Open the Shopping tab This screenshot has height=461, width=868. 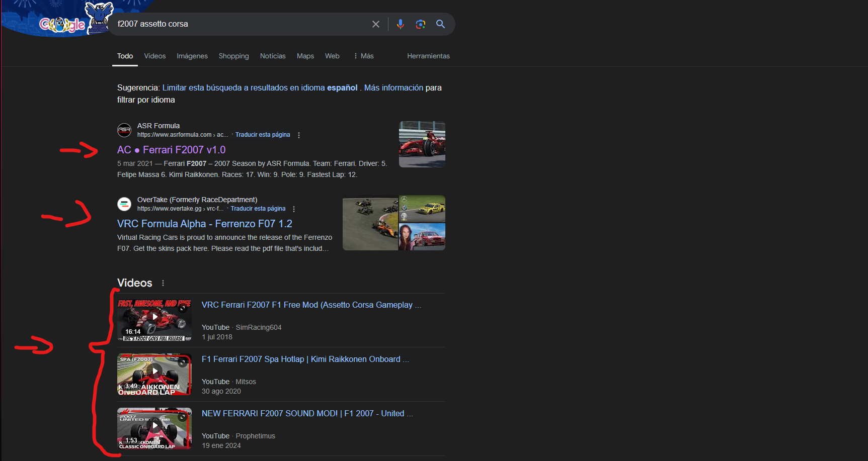(234, 56)
